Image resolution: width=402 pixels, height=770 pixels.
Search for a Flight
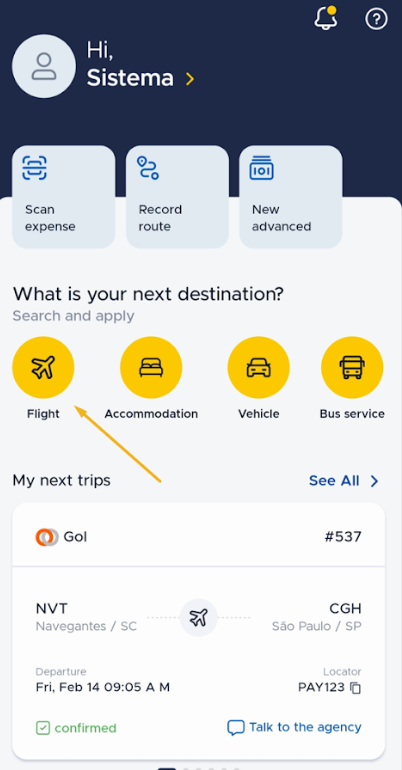43,367
